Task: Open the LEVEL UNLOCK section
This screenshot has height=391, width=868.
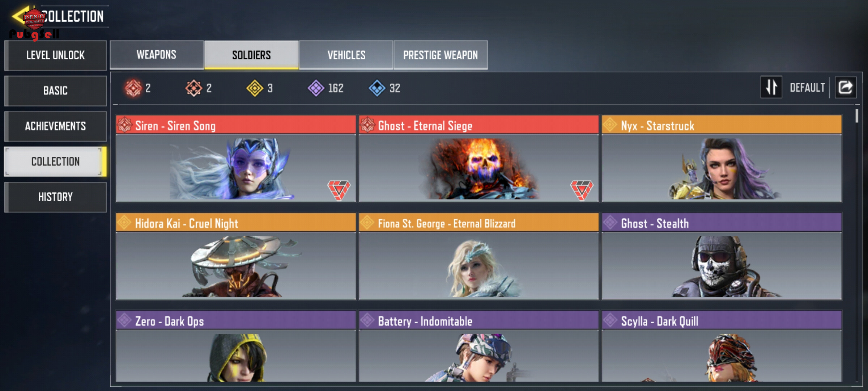Action: tap(55, 55)
